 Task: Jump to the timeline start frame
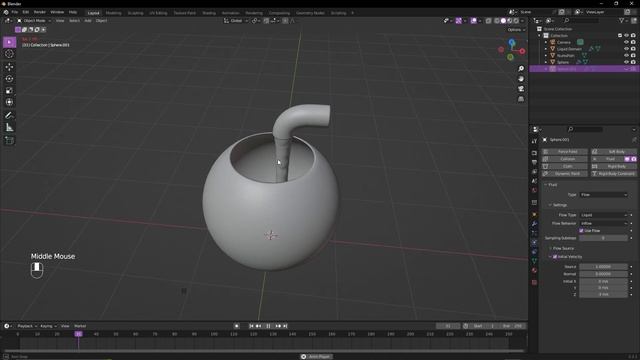point(251,326)
